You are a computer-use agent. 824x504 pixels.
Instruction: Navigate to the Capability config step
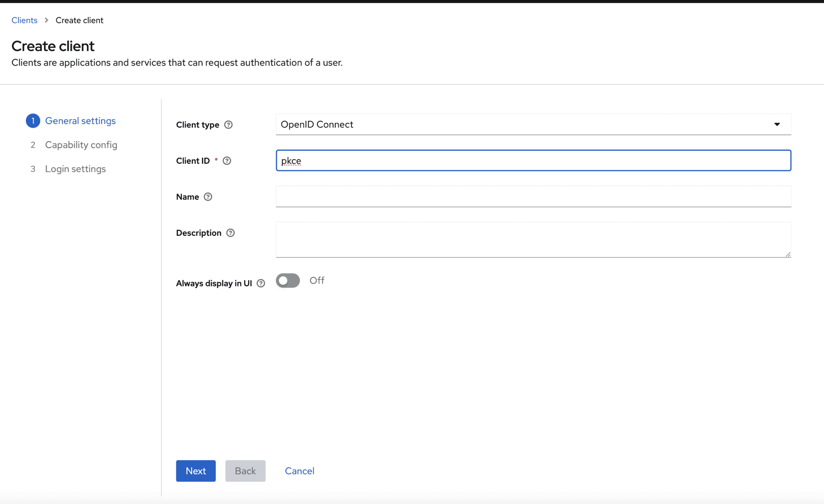pos(81,145)
